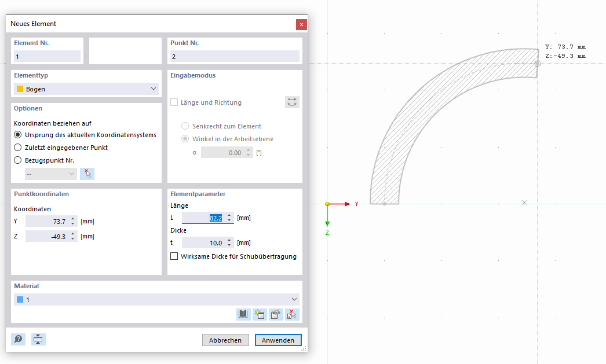The image size is (606, 364).
Task: Increase Länge L with the up arrow
Action: (x=229, y=215)
